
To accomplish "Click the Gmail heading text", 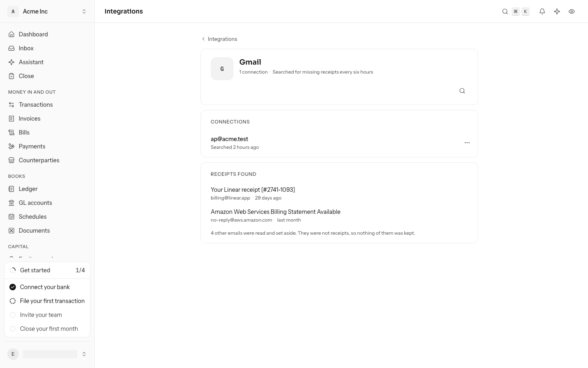I will [250, 62].
